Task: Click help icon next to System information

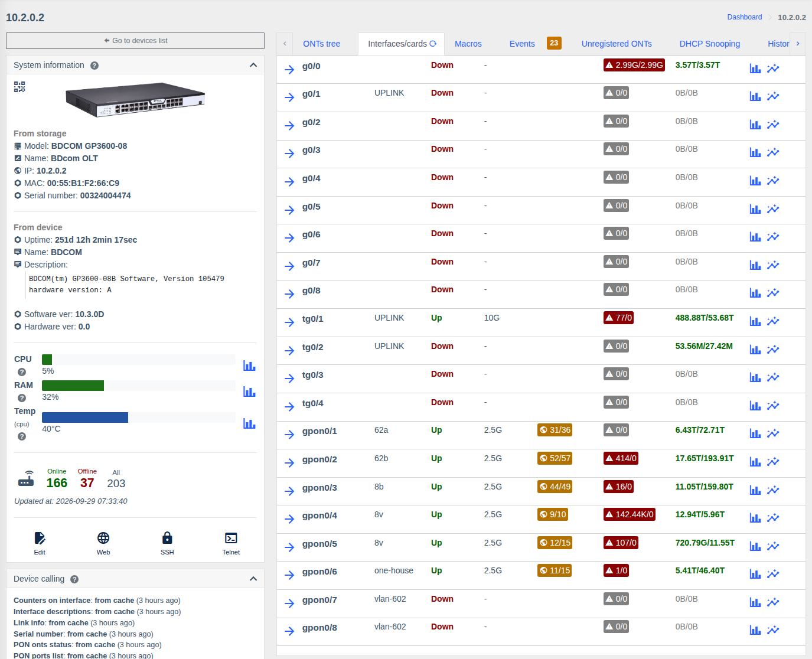Action: click(x=94, y=66)
